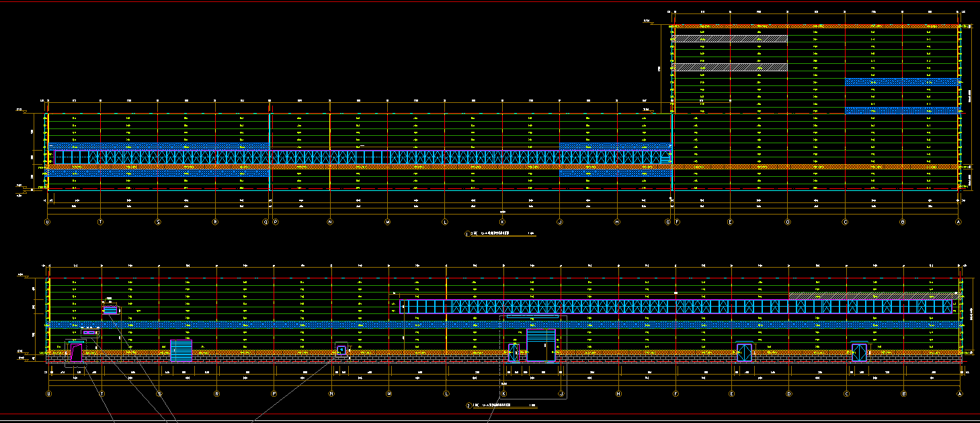Click the large roll-up door between K and J
This screenshot has height=423, width=980.
(540, 345)
